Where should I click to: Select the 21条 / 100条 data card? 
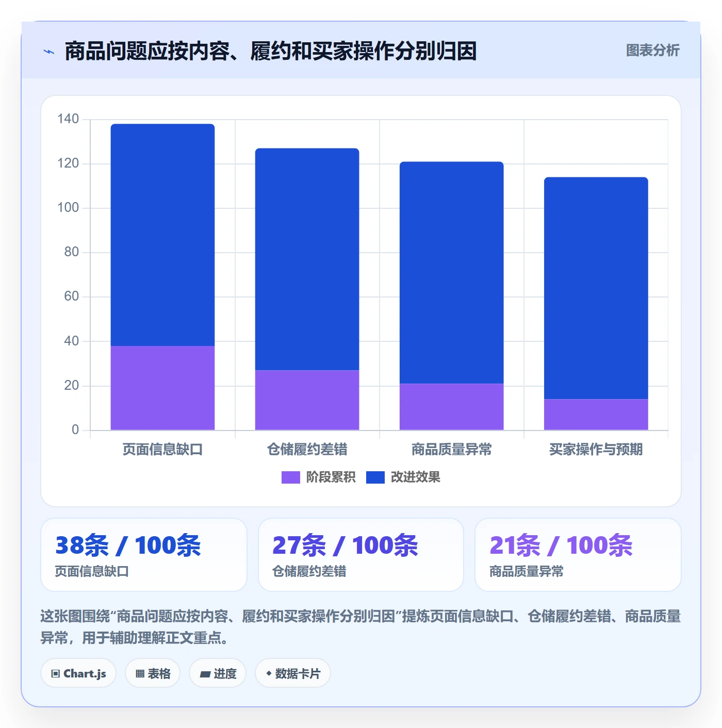pyautogui.click(x=578, y=555)
